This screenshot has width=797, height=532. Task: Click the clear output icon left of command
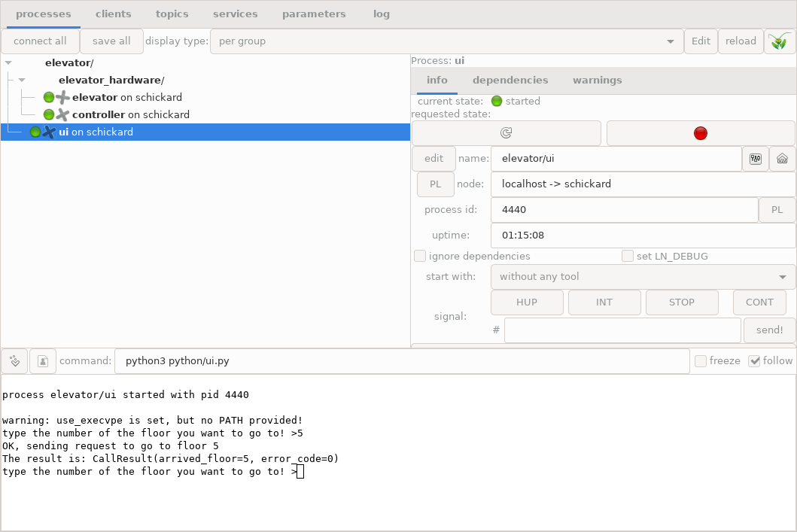14,361
